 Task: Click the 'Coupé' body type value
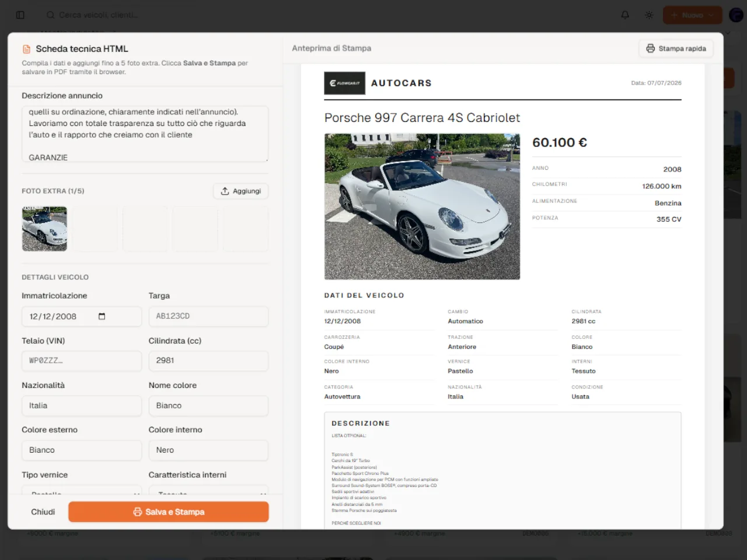click(x=334, y=347)
